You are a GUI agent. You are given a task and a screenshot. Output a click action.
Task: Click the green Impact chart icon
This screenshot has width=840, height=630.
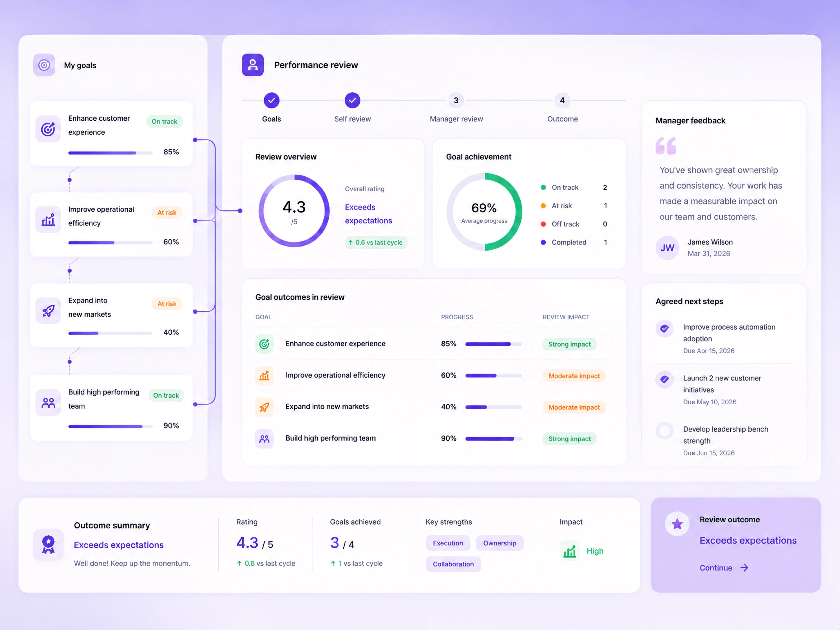pos(570,551)
